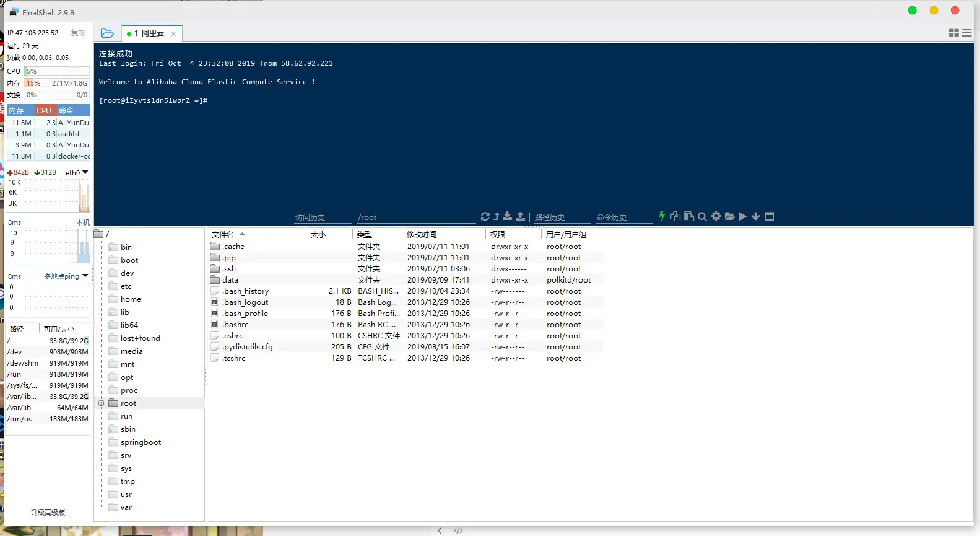The height and width of the screenshot is (536, 980).
Task: Select the var folder in directory tree
Action: click(x=126, y=507)
